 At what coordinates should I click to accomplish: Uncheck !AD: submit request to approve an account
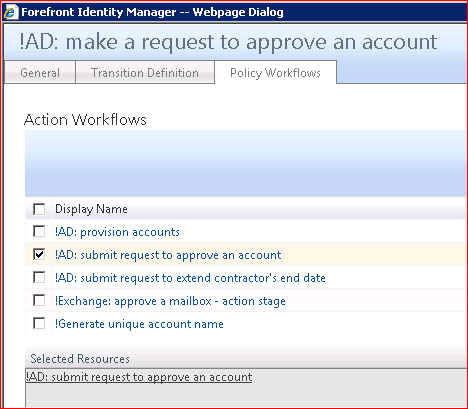[x=39, y=254]
